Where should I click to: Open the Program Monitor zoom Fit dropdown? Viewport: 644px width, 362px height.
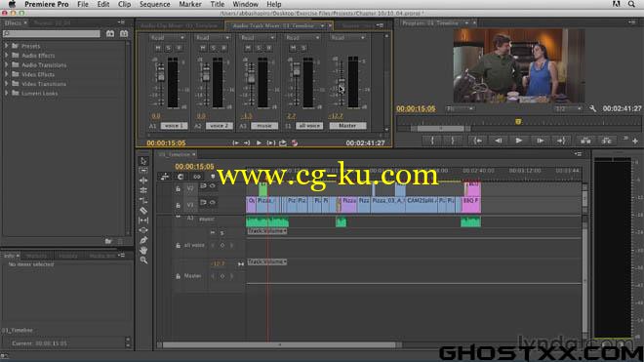460,108
